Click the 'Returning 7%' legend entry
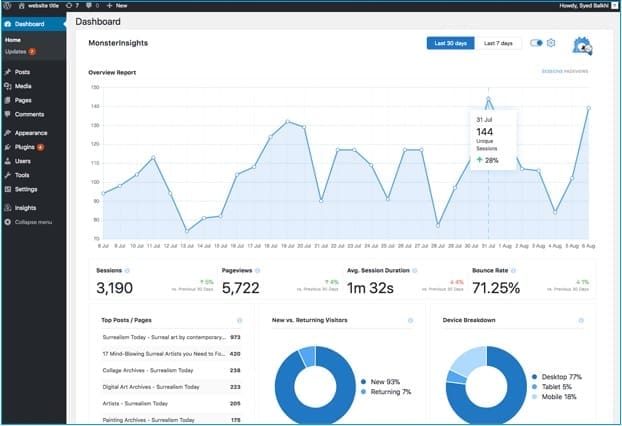This screenshot has width=622, height=426. (x=386, y=392)
